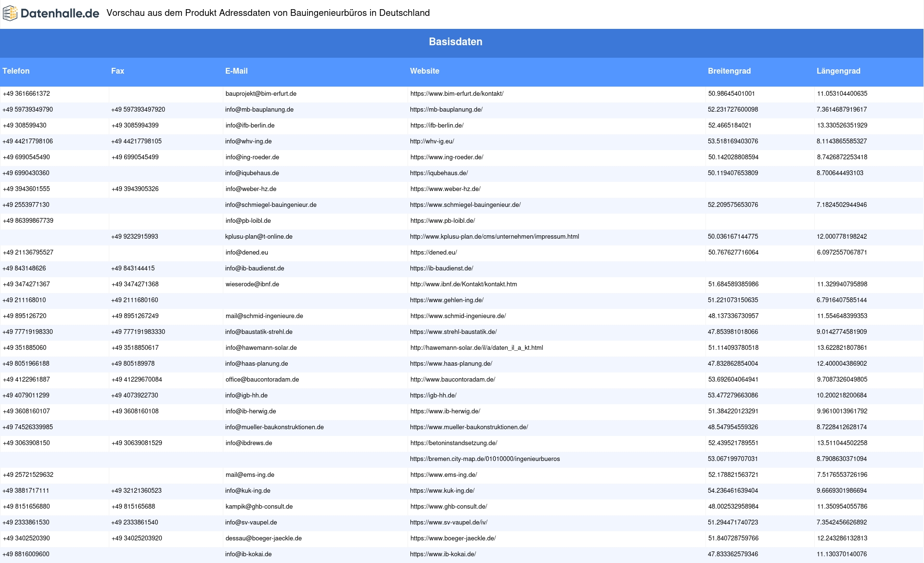
Task: Click https://www.strehl-baustatik.de/ website cell
Action: 453,332
